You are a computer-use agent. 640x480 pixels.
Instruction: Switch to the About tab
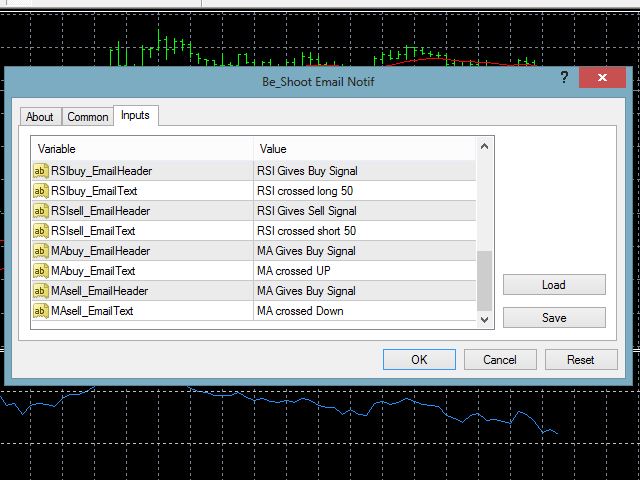pyautogui.click(x=40, y=117)
